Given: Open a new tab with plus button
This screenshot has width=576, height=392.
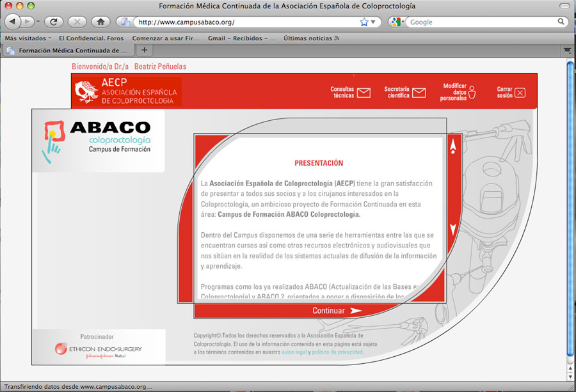Looking at the screenshot, I should pyautogui.click(x=145, y=50).
